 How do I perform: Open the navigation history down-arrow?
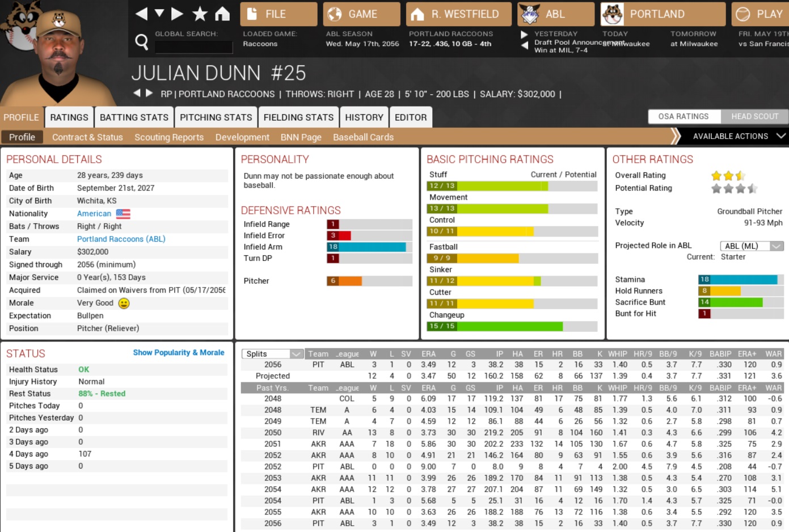pos(159,14)
